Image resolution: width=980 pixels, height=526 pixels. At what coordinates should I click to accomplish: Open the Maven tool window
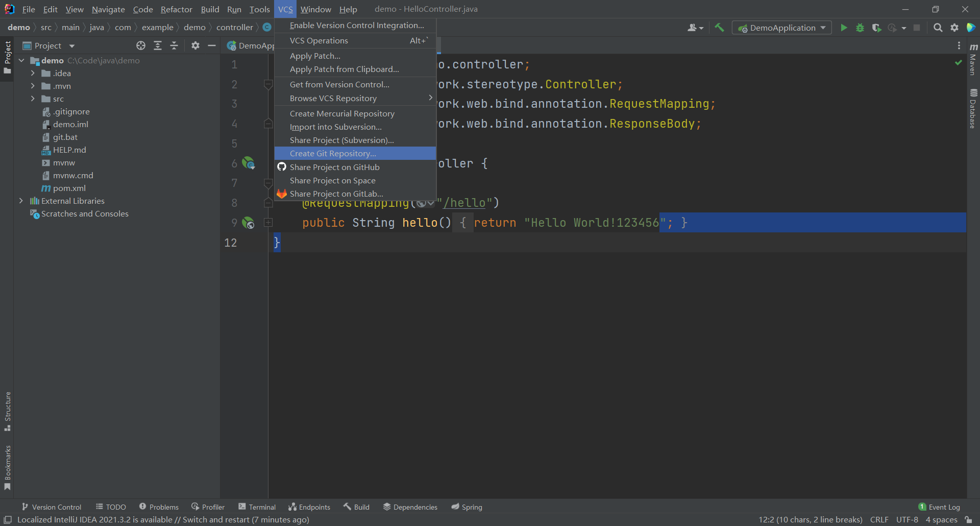pos(973,60)
